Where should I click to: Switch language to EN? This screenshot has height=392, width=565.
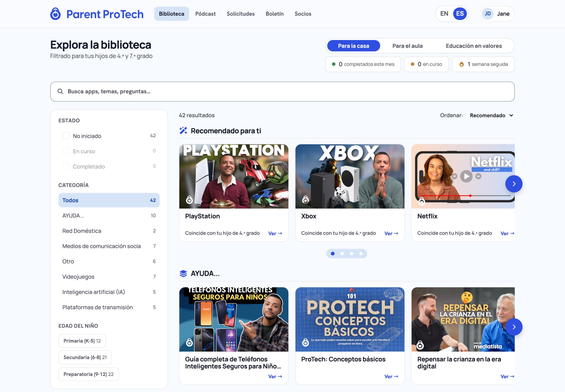(x=444, y=14)
